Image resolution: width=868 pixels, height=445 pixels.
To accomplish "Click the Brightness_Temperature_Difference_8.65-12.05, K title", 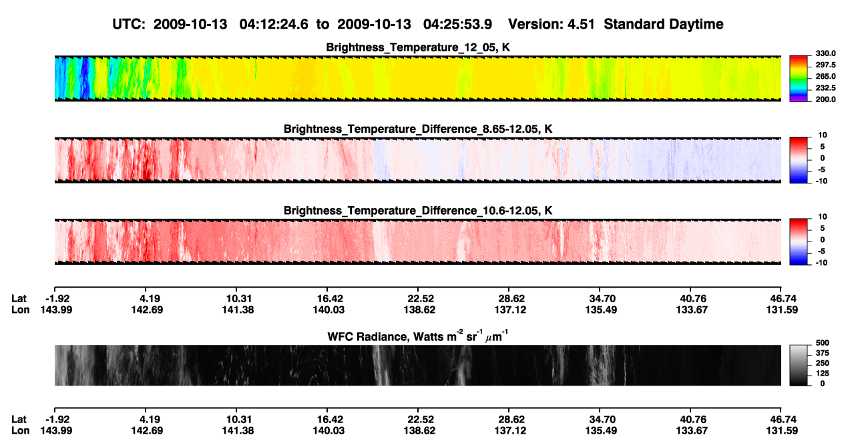I will (418, 129).
